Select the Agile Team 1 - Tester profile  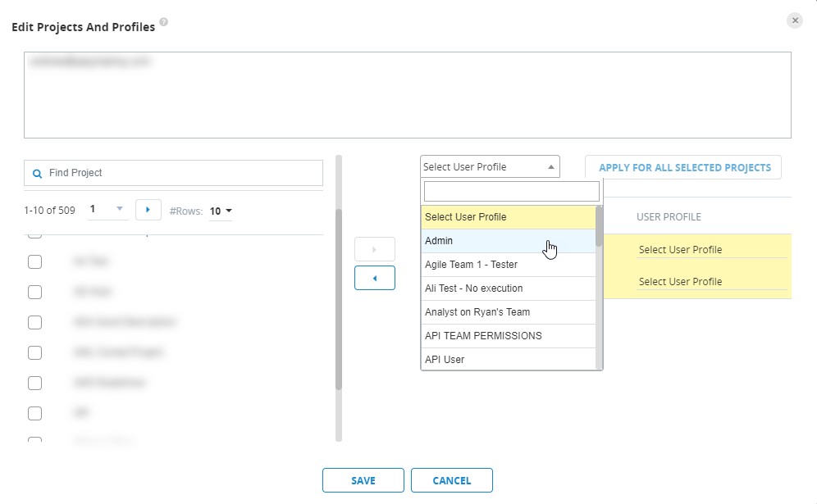(471, 265)
